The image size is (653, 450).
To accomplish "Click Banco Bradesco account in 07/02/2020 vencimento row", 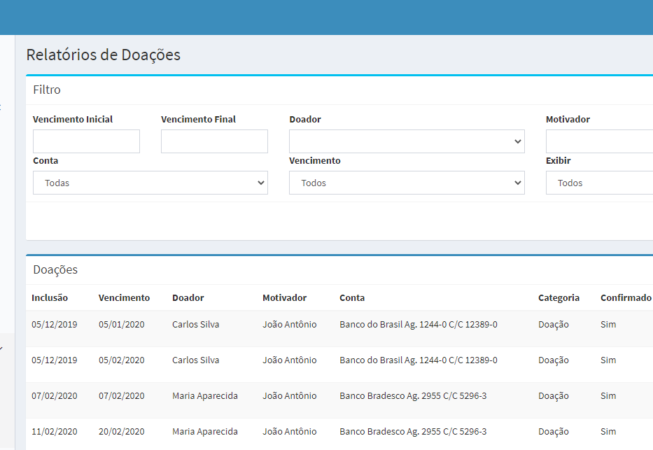I will tap(413, 396).
